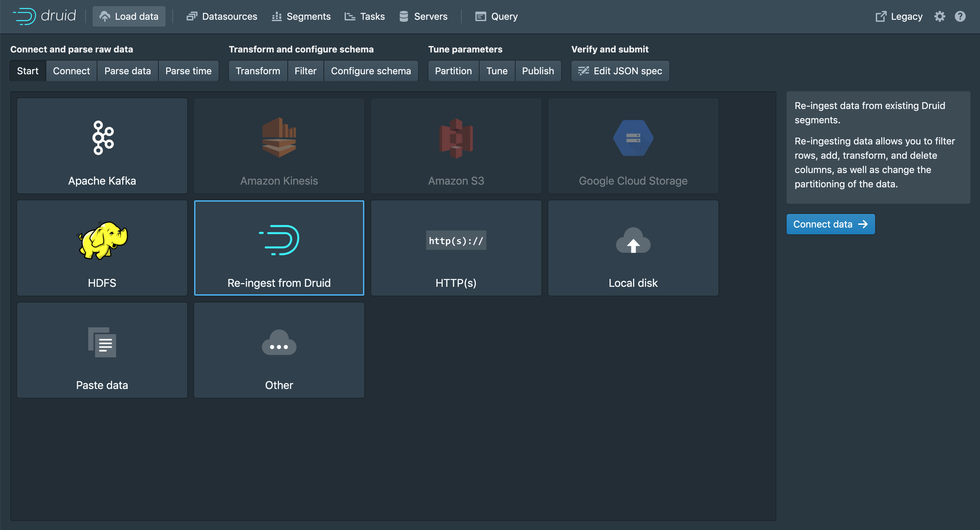This screenshot has height=530, width=980.
Task: Open the Datasources view
Action: click(222, 16)
